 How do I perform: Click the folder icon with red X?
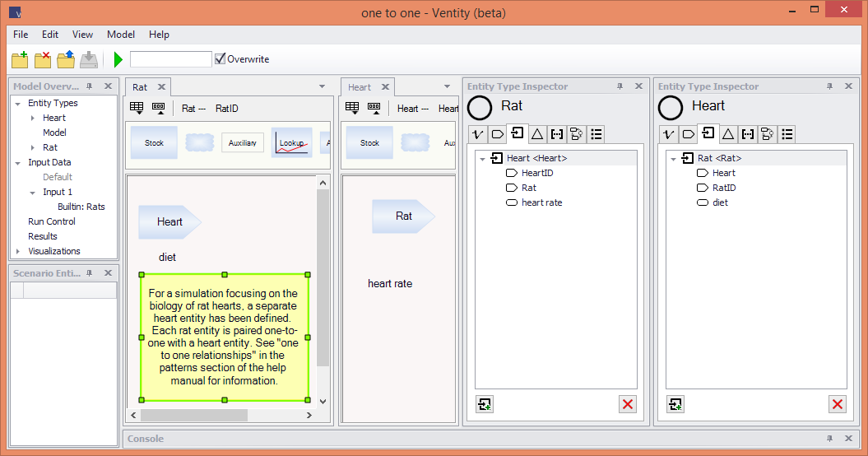click(43, 59)
